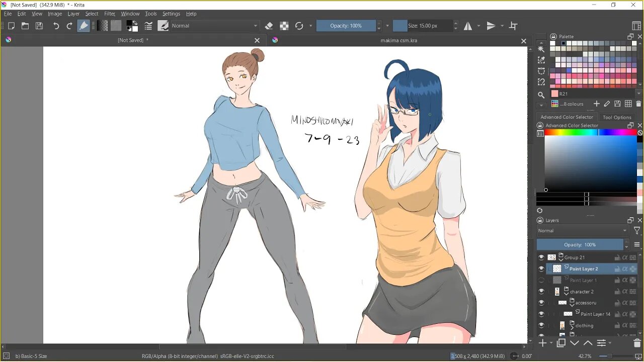Select the magnetic selection tool

click(x=541, y=82)
